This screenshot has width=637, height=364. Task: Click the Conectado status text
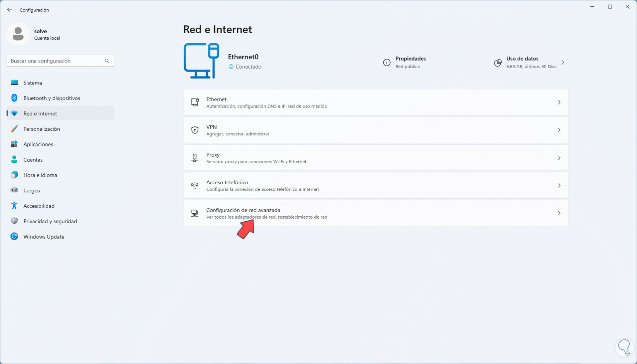[x=249, y=67]
